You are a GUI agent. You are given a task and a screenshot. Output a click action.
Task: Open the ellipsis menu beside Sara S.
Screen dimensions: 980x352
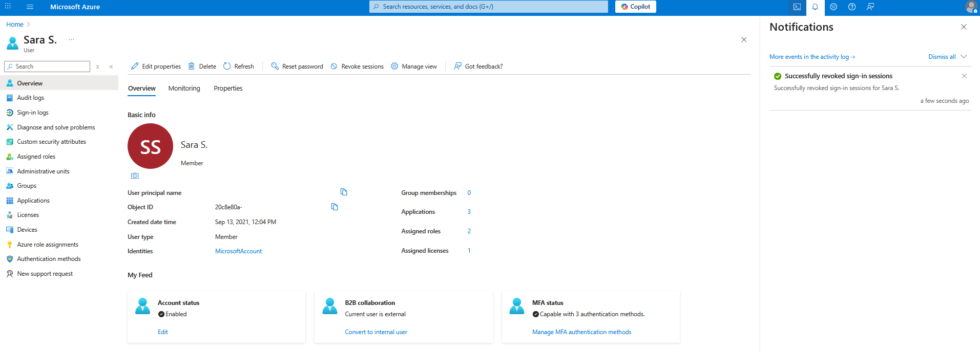71,39
